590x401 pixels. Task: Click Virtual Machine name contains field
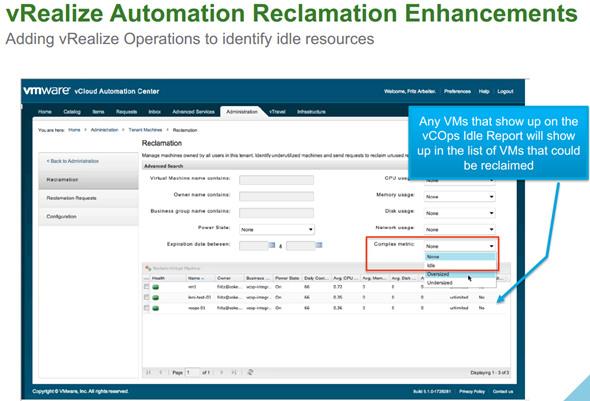[277, 180]
